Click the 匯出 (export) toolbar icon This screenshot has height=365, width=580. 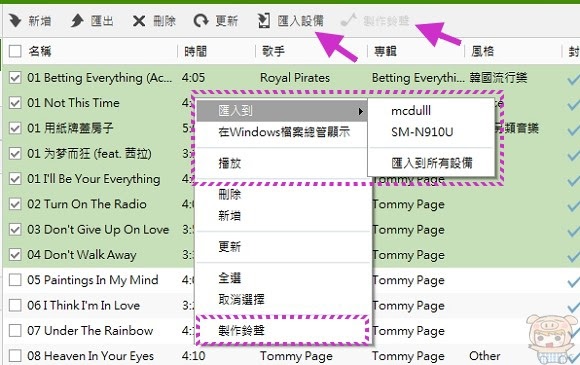point(78,21)
